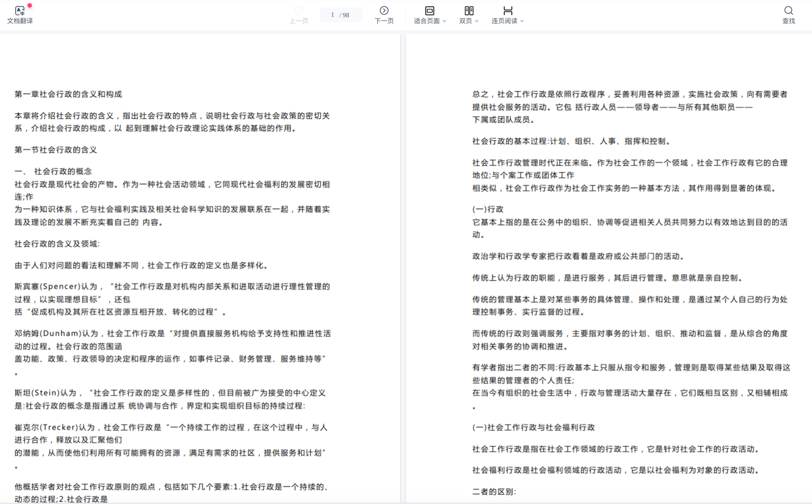The image size is (812, 504).
Task: Click the 下一页 text label
Action: click(x=384, y=21)
